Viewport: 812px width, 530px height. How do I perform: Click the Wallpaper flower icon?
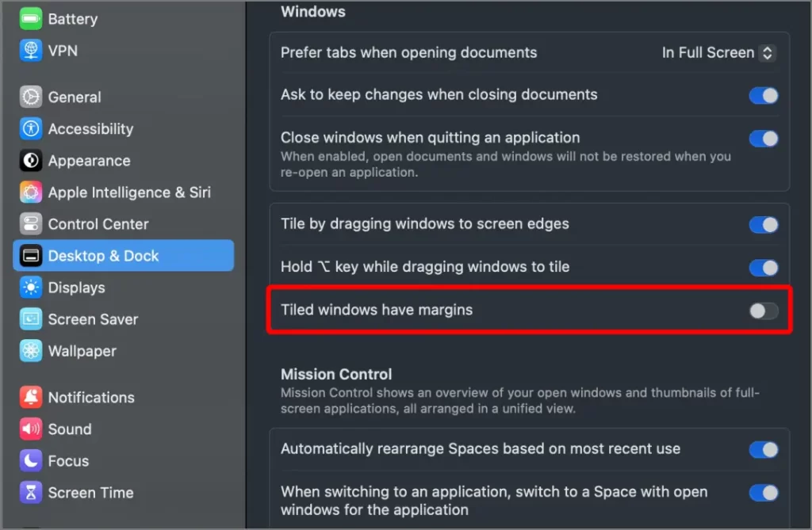[x=31, y=351]
